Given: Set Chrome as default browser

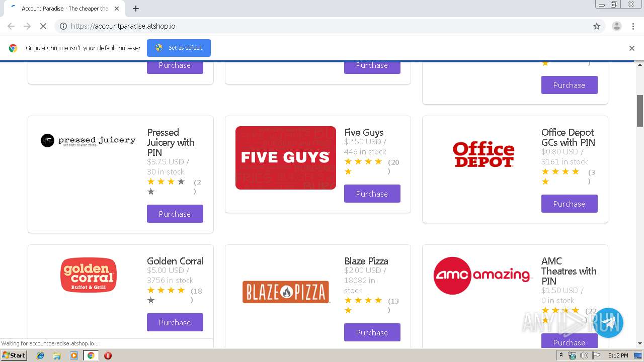Looking at the screenshot, I should (179, 48).
